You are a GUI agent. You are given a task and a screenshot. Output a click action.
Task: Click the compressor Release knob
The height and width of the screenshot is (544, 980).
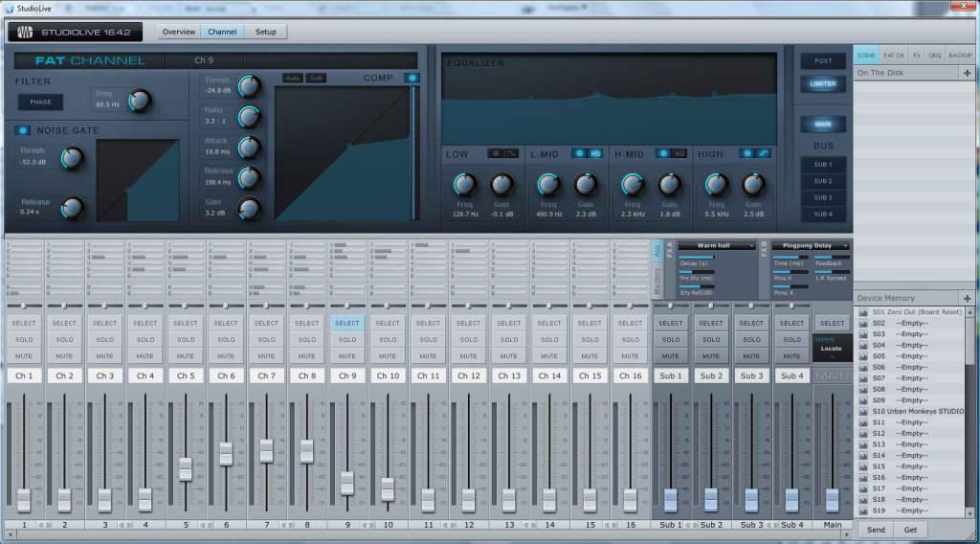[249, 178]
